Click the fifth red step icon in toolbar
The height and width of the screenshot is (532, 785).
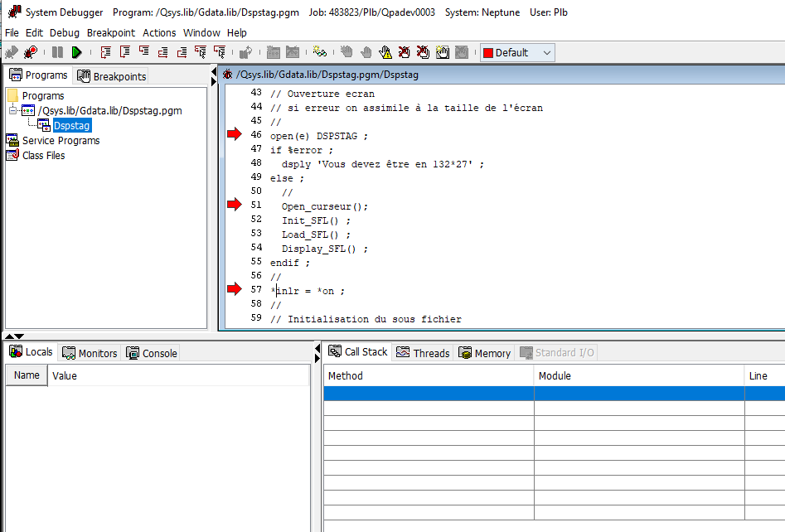182,52
